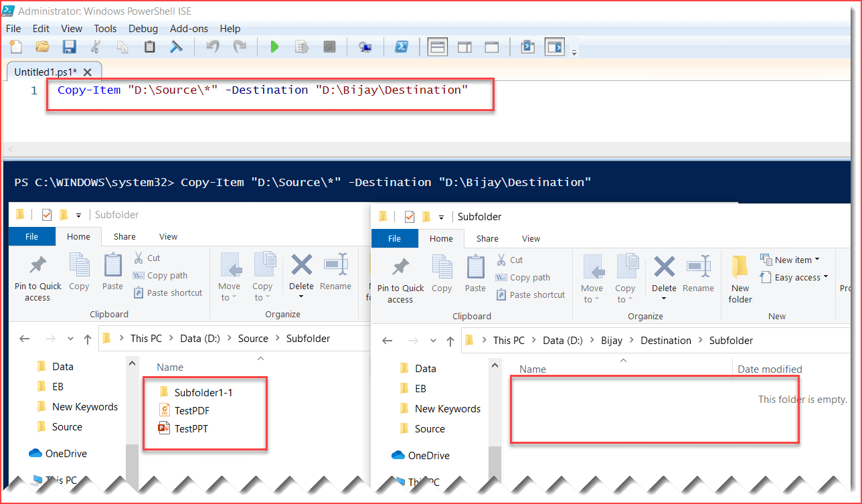Image resolution: width=862 pixels, height=504 pixels.
Task: Stop script execution using the square stop icon
Action: tap(329, 46)
